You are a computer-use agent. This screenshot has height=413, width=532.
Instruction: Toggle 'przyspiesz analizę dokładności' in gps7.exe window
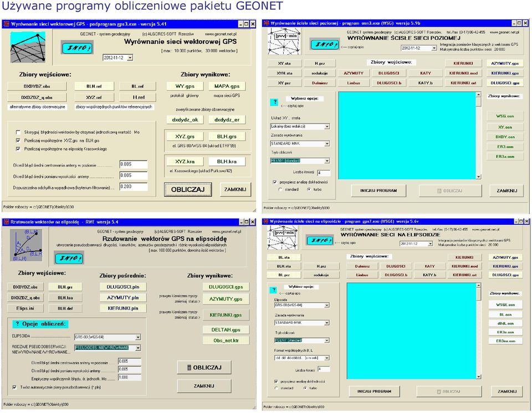[276, 381]
